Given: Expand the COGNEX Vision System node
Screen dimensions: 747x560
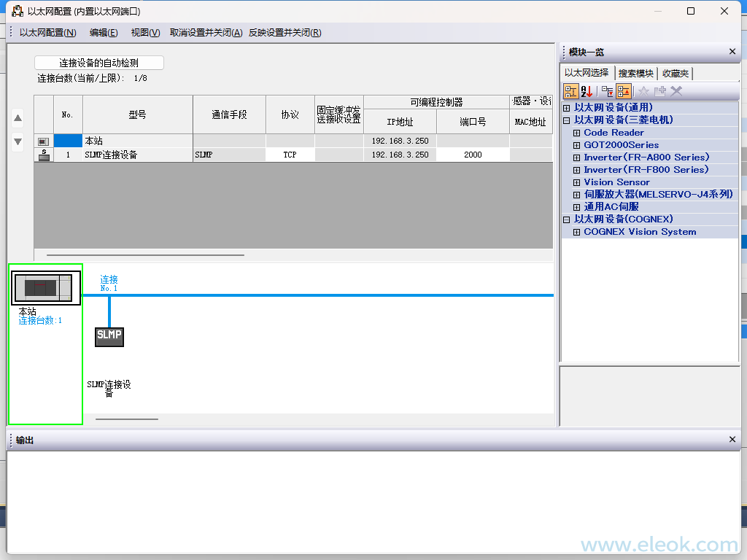Looking at the screenshot, I should click(x=576, y=232).
